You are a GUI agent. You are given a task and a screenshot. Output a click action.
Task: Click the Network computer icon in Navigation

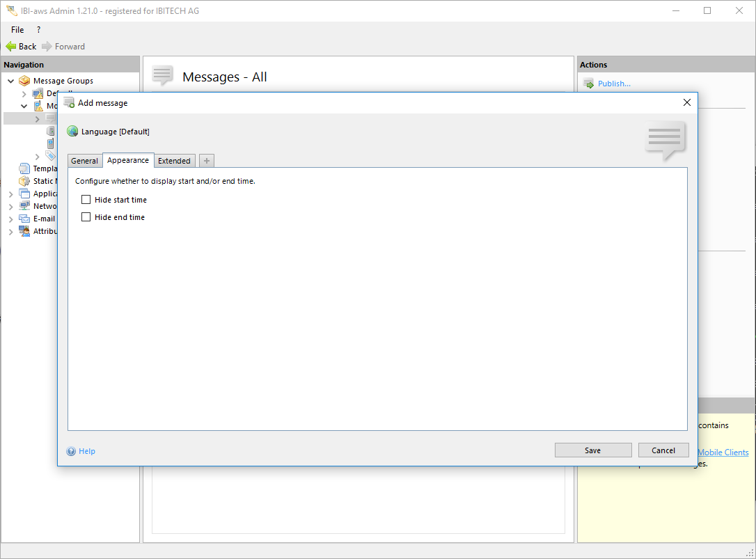pos(25,206)
